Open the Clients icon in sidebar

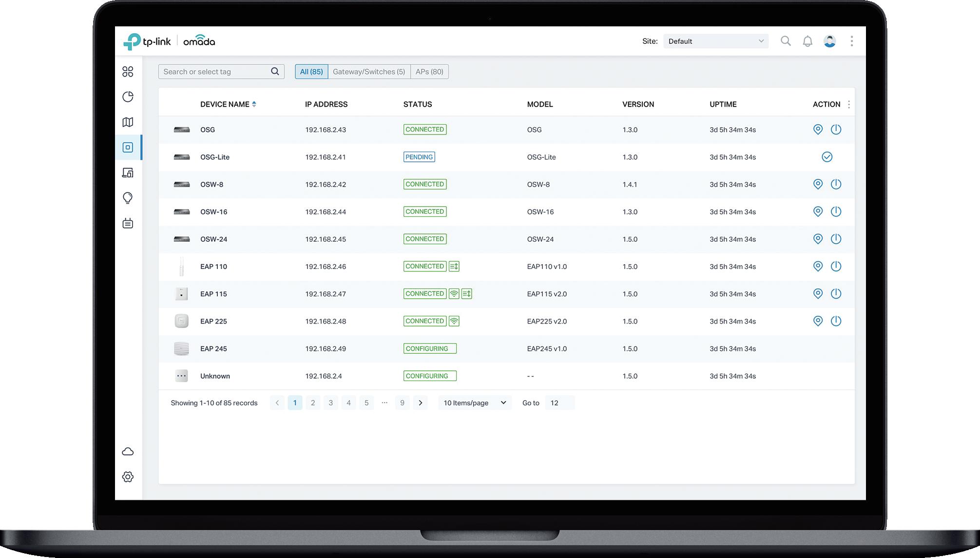(128, 173)
